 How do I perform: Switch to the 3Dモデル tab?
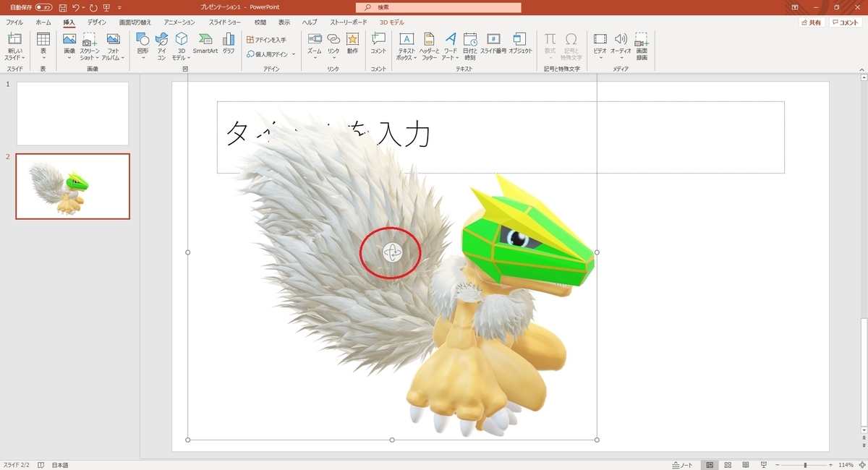(x=392, y=22)
